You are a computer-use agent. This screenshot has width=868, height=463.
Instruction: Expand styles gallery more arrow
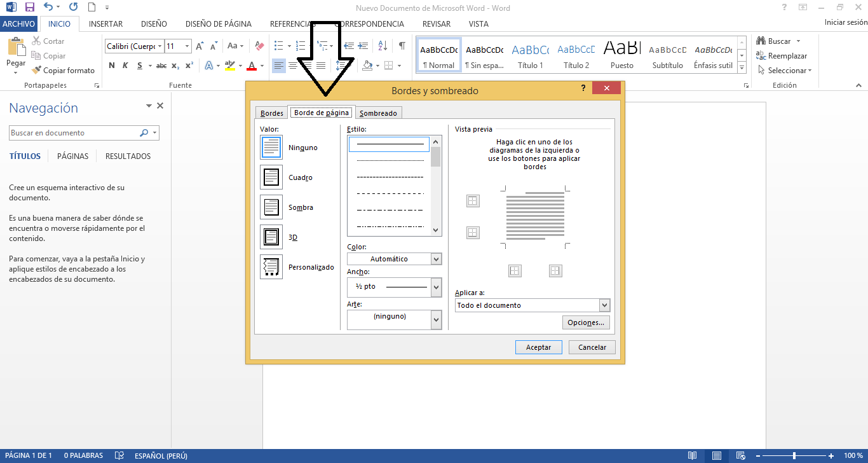pos(742,67)
